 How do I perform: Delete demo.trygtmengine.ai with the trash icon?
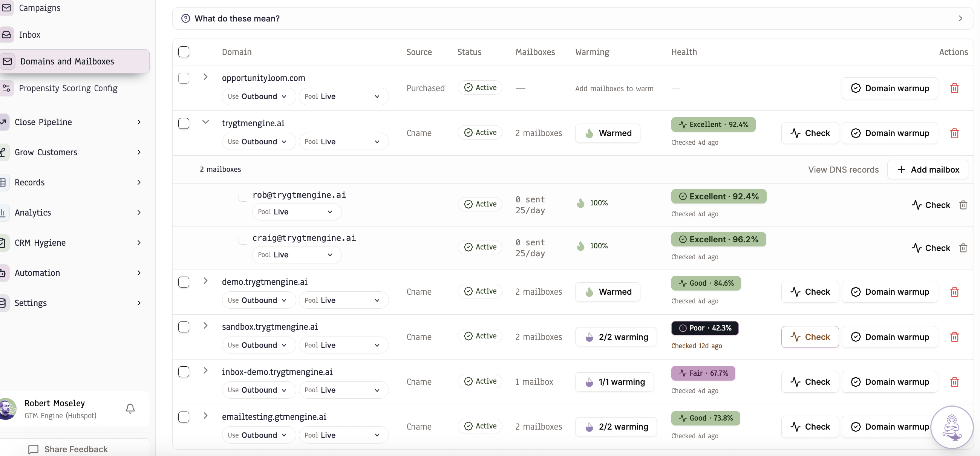click(954, 292)
